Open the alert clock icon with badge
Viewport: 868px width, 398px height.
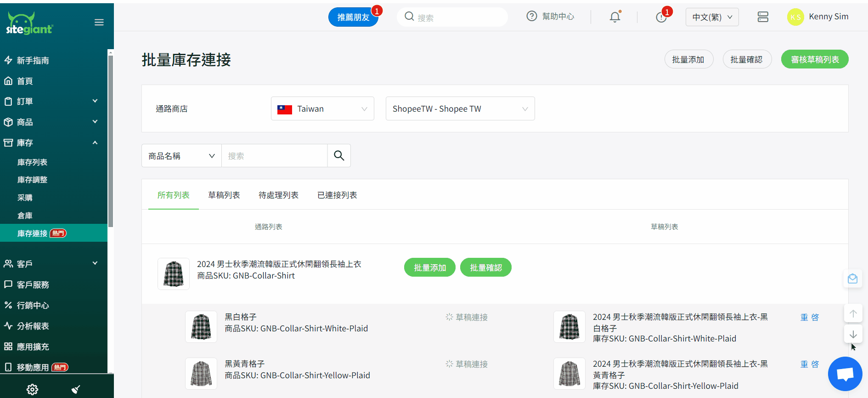661,17
